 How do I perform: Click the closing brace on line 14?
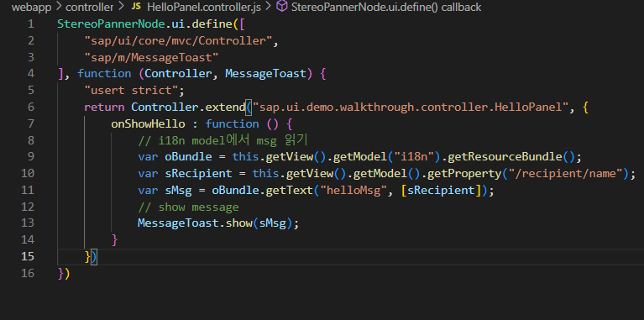[114, 239]
